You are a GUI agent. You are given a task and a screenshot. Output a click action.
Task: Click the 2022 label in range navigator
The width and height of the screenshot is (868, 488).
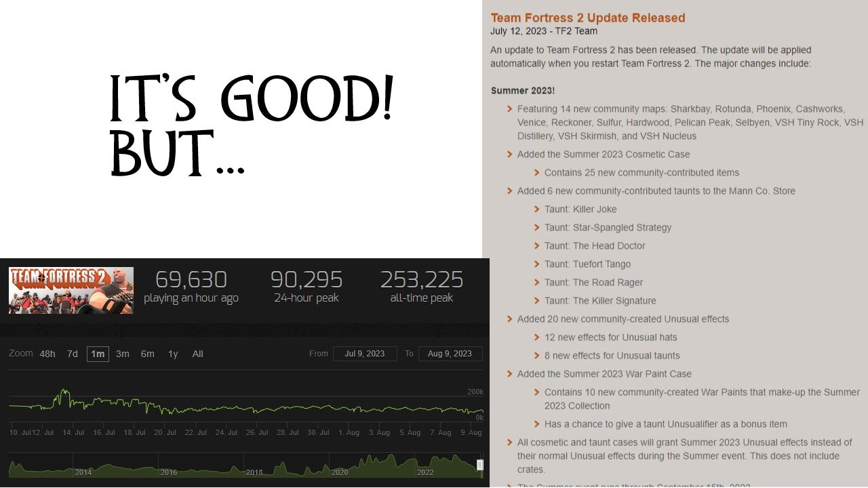[425, 472]
